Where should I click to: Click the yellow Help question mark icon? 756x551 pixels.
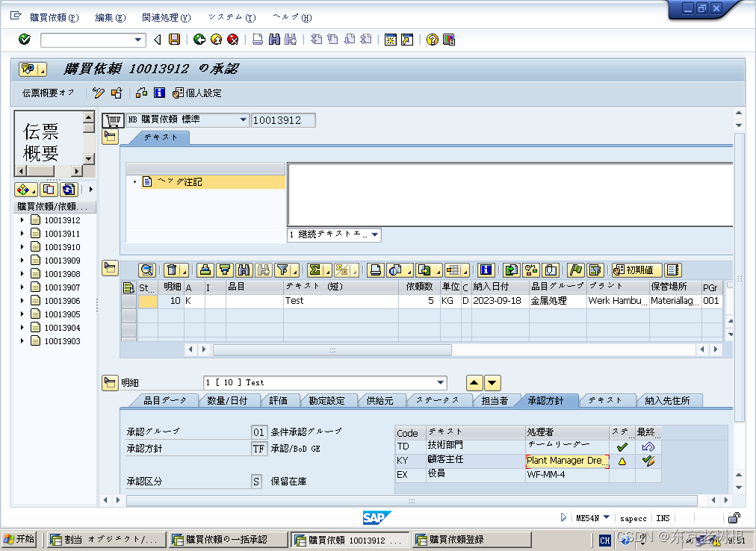point(433,40)
